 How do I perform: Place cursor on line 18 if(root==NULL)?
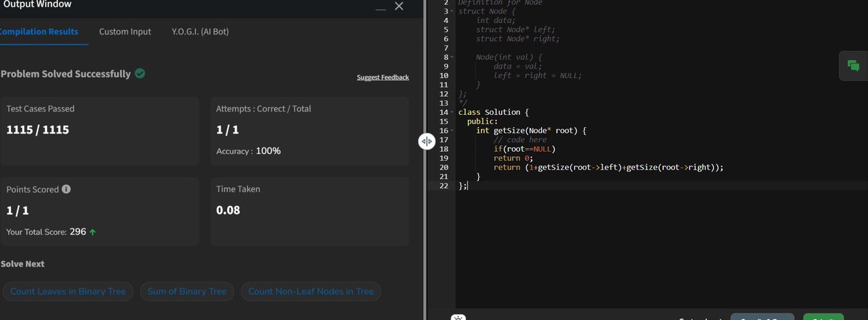click(x=524, y=149)
